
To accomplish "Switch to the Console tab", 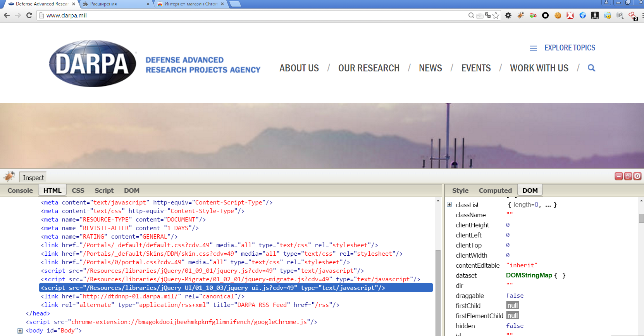I will coord(20,191).
